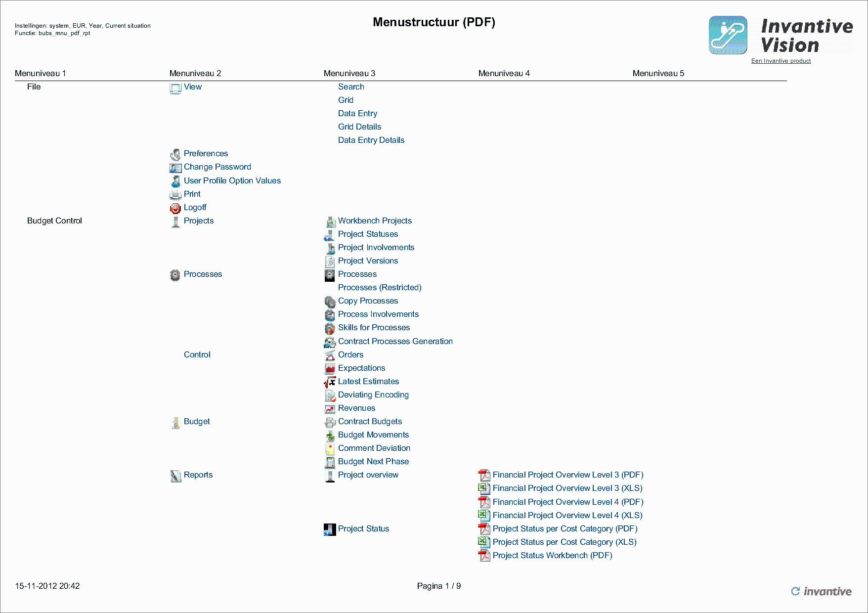This screenshot has width=868, height=613.
Task: Open the Workbench Projects link
Action: 375,220
